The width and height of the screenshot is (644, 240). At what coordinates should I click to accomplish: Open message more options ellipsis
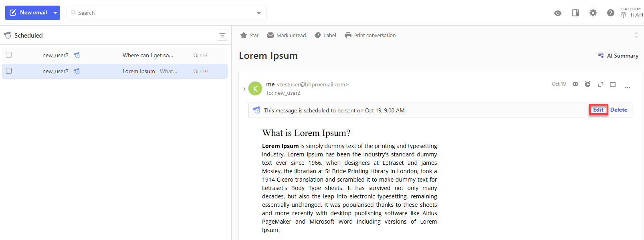pos(628,87)
